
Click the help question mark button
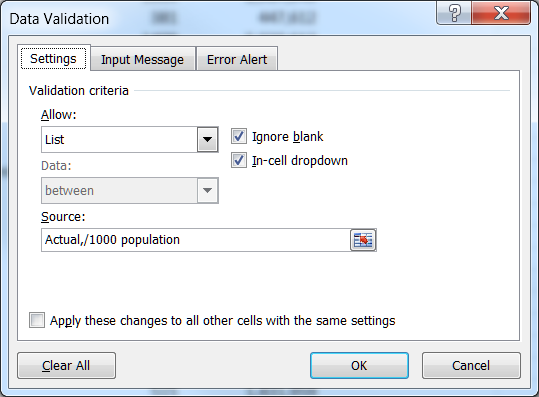pyautogui.click(x=454, y=13)
